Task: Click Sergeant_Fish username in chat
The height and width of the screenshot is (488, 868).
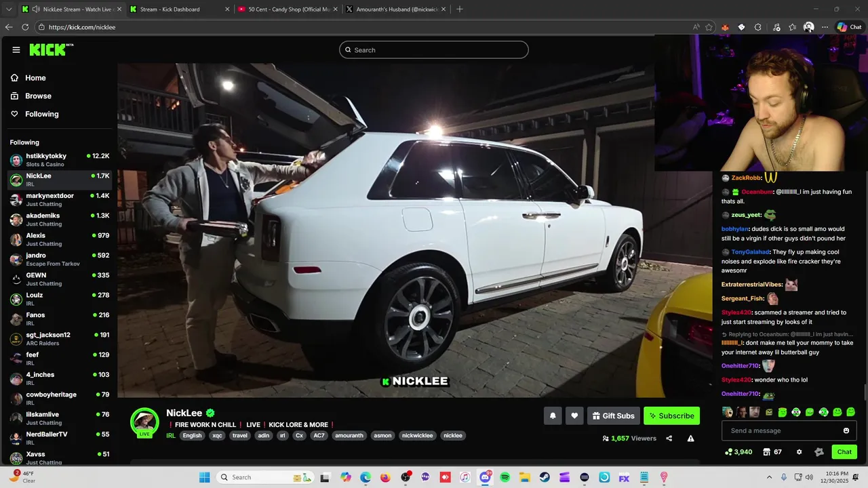Action: tap(743, 298)
